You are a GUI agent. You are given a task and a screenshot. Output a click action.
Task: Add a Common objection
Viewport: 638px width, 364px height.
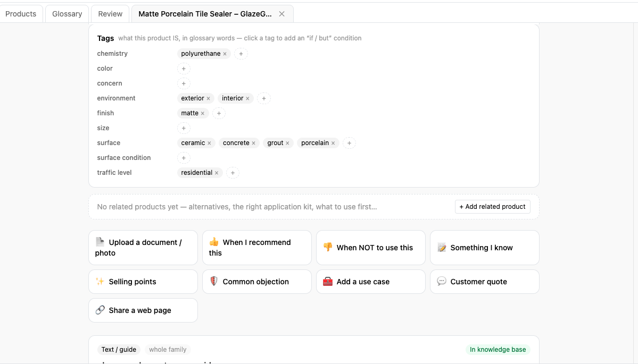click(x=257, y=282)
